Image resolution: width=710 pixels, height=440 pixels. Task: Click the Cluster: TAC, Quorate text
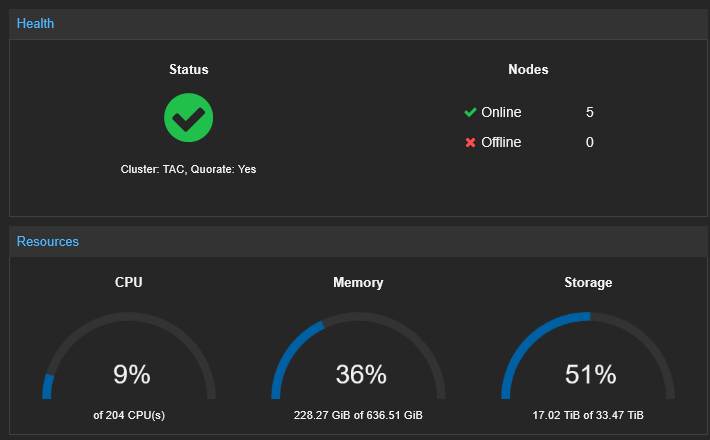188,169
